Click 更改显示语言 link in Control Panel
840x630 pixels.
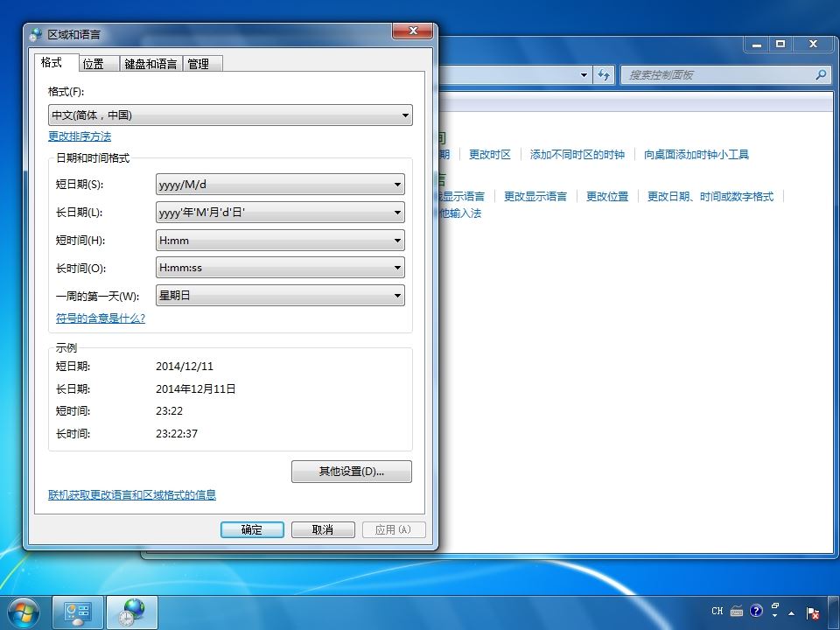(x=535, y=197)
